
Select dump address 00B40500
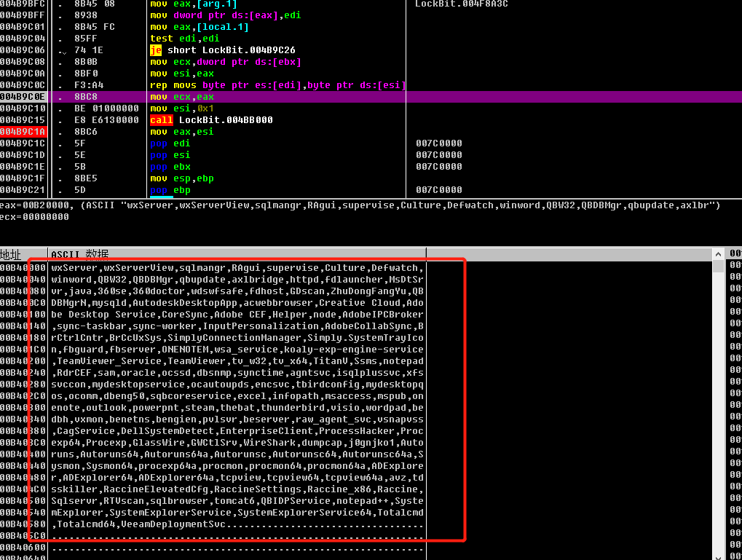click(x=23, y=501)
